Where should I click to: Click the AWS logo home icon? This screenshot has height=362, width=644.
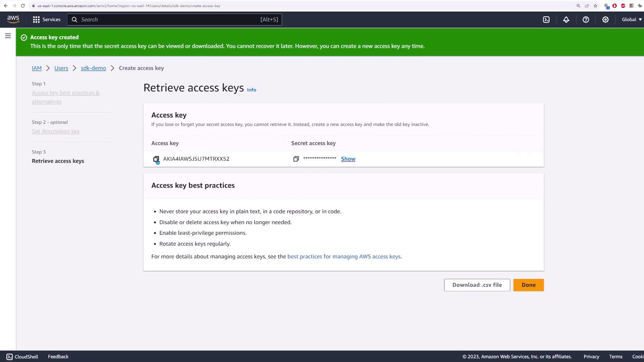click(13, 19)
